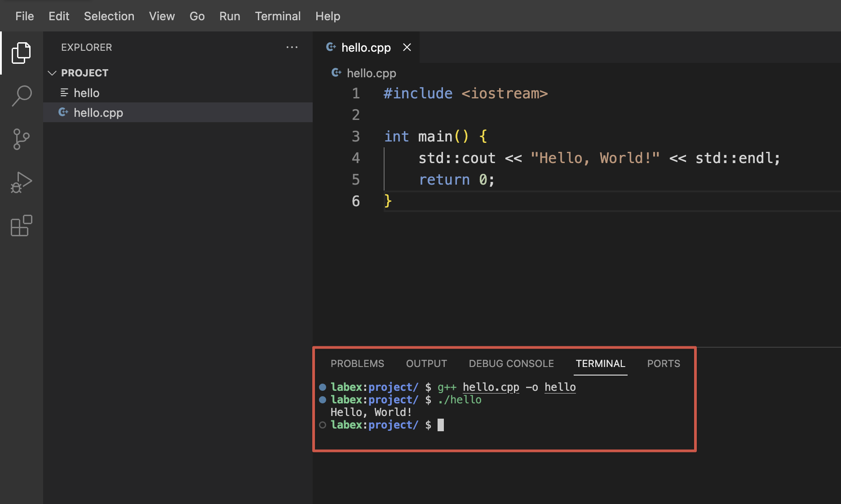The image size is (841, 504).
Task: Collapse the PROJECT folder section
Action: [52, 73]
